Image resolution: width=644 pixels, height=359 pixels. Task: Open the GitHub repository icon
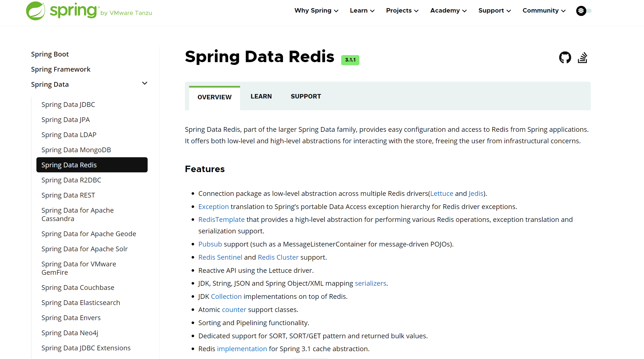tap(565, 58)
